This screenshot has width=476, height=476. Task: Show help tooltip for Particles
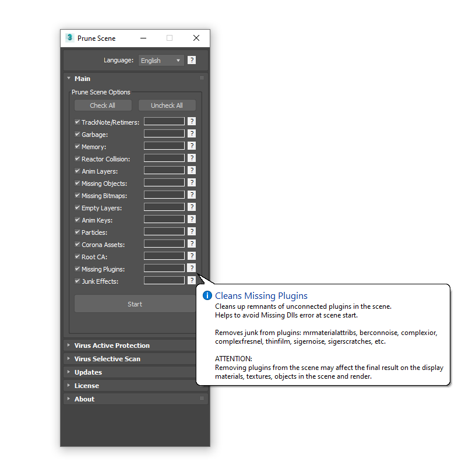(192, 232)
